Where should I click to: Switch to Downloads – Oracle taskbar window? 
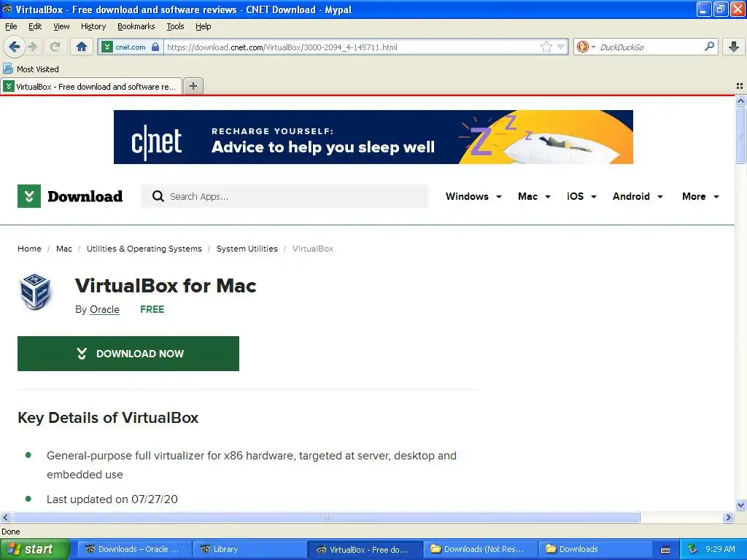coord(135,549)
